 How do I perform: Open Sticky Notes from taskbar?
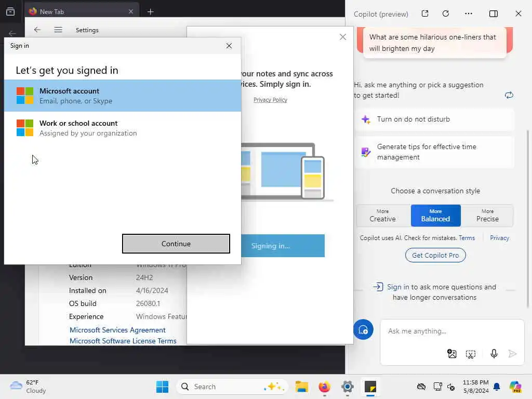pos(370,387)
